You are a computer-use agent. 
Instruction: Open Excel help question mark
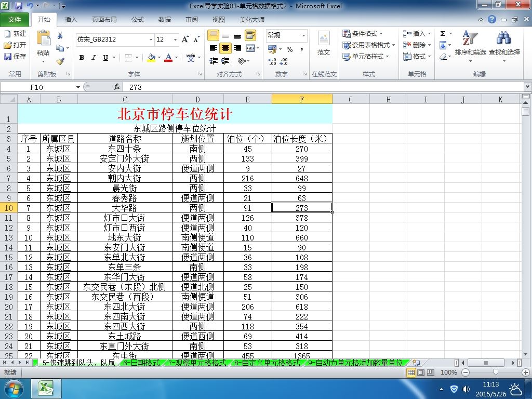pyautogui.click(x=491, y=19)
